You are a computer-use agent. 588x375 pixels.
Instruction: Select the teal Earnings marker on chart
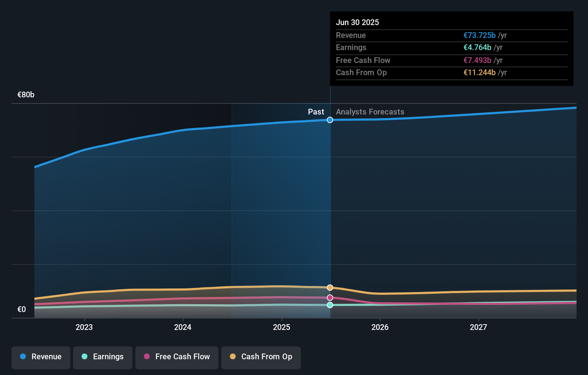pyautogui.click(x=330, y=305)
